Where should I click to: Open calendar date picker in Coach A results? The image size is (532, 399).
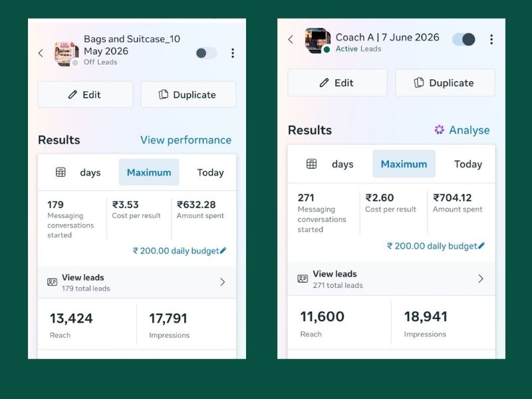(x=311, y=164)
